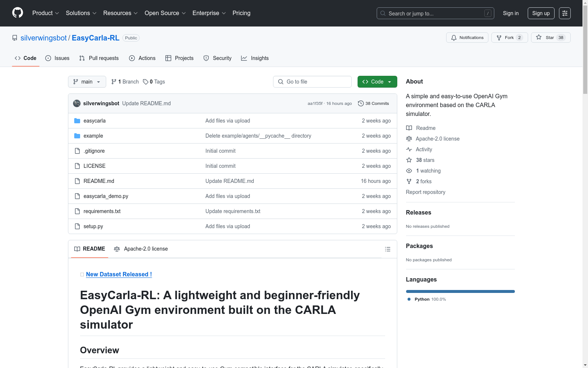Expand the Solutions menu
588x368 pixels.
point(81,13)
